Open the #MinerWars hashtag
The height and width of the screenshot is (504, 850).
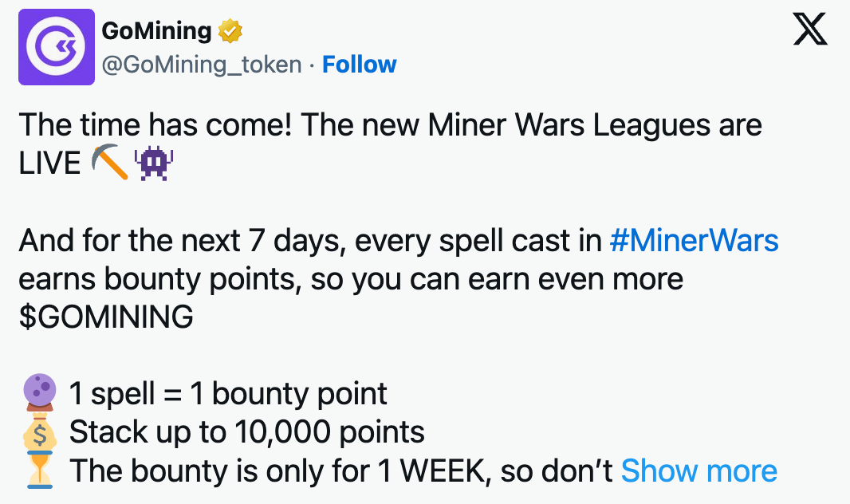click(694, 241)
